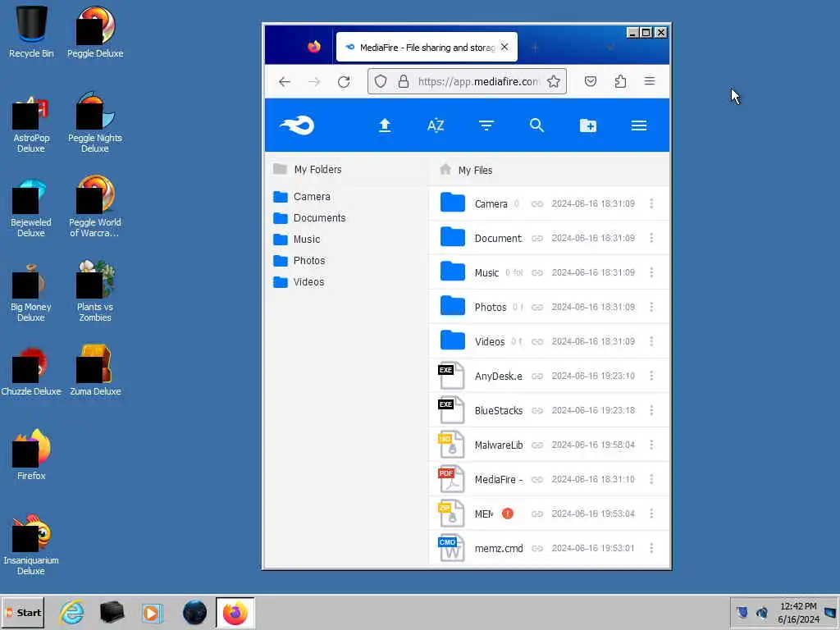Open Recycle Bin desktop icon
The height and width of the screenshot is (630, 840).
coord(31,32)
